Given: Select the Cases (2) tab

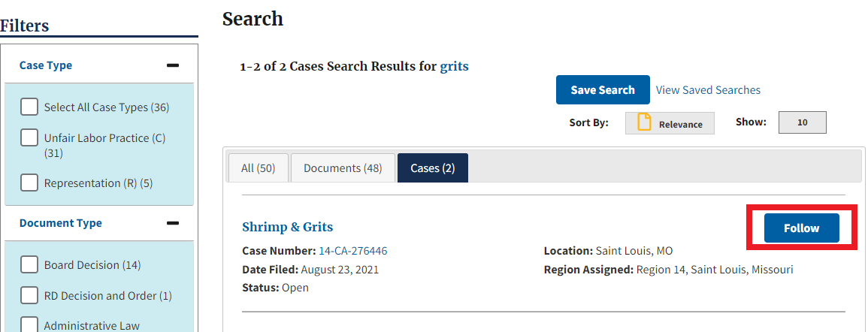Looking at the screenshot, I should 432,168.
